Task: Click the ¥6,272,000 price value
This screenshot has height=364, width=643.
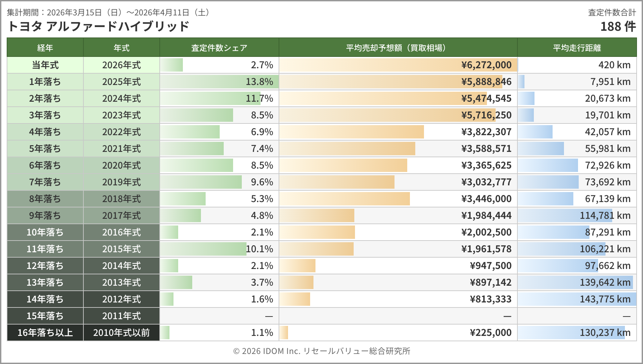Action: pyautogui.click(x=486, y=65)
